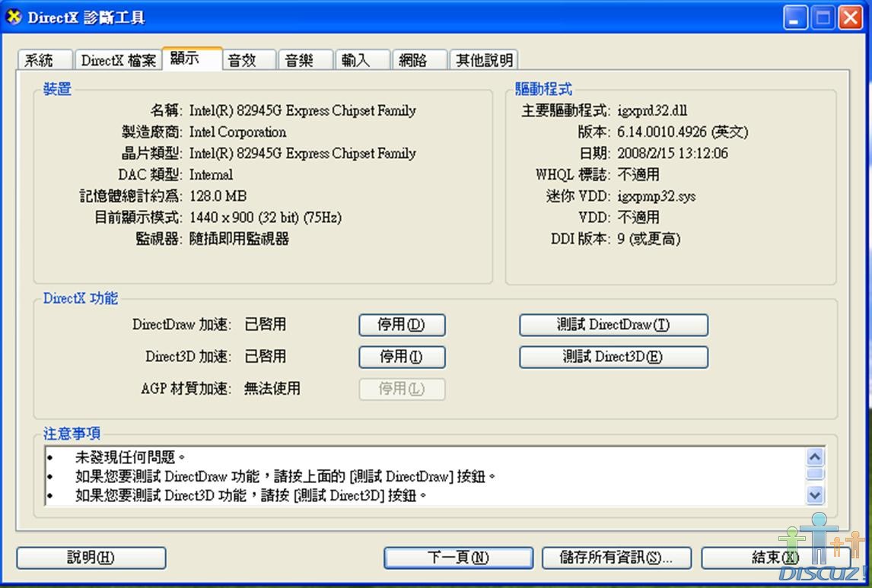
Task: Click the disabled maximize window button
Action: pyautogui.click(x=823, y=17)
